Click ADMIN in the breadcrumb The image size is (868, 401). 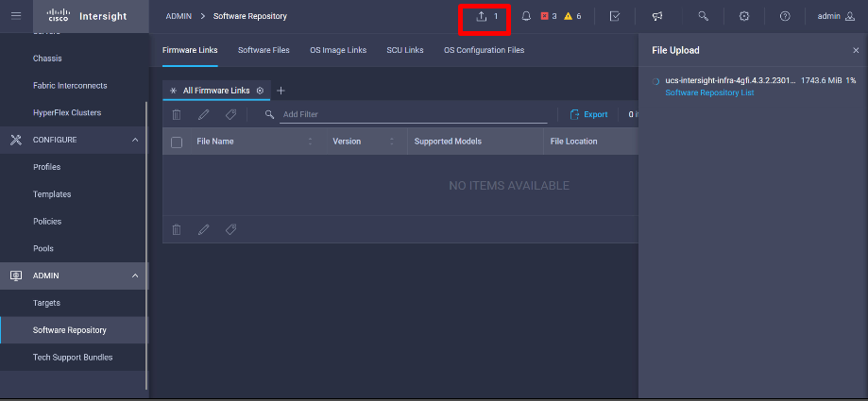click(x=179, y=16)
